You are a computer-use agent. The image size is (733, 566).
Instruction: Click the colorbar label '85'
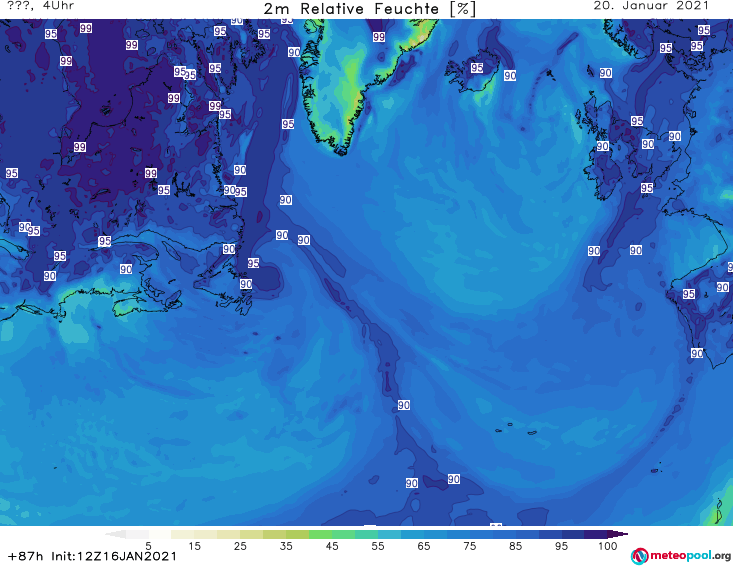click(516, 546)
